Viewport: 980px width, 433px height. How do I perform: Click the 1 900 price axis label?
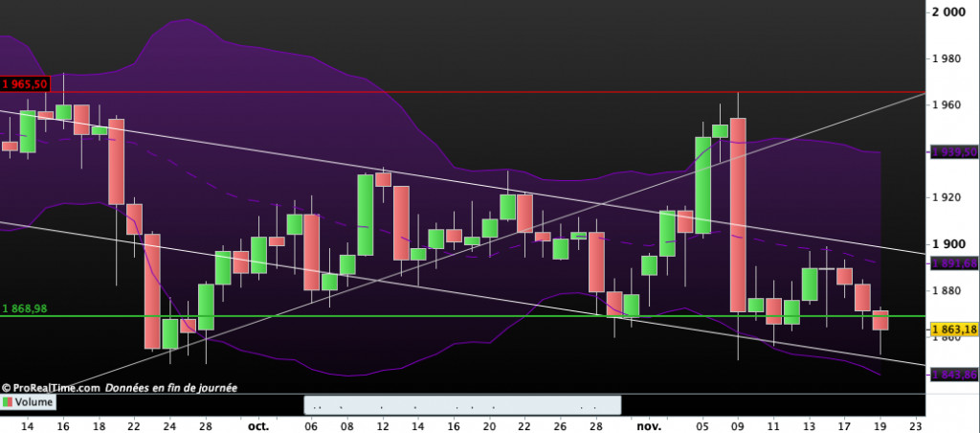coord(949,243)
